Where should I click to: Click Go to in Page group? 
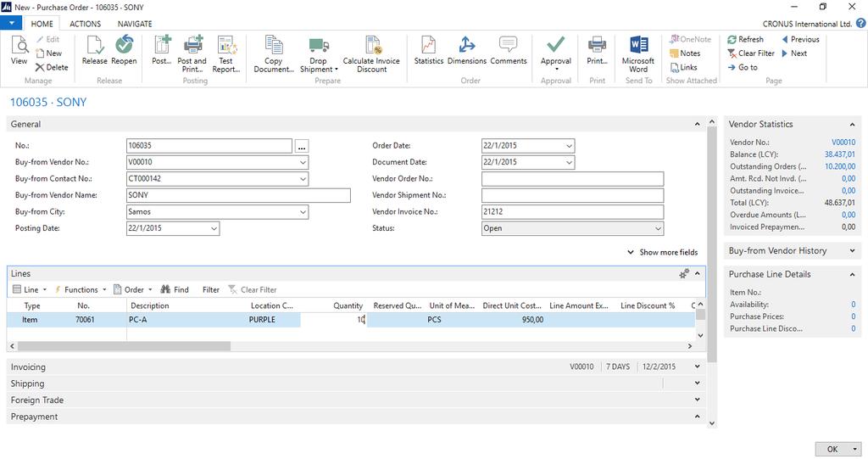coord(743,67)
